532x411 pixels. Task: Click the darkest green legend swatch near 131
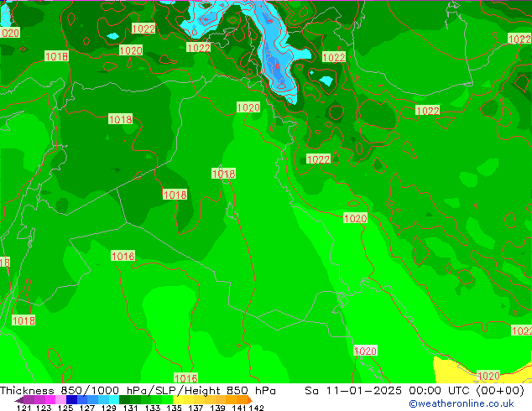[125, 400]
